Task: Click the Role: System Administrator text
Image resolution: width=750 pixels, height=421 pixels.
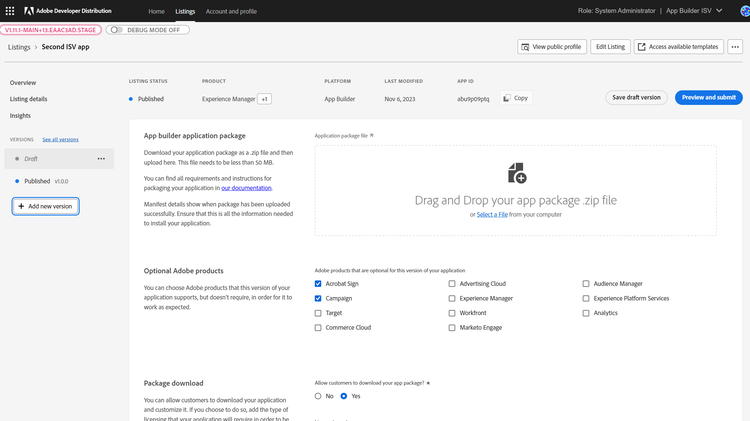Action: point(617,11)
